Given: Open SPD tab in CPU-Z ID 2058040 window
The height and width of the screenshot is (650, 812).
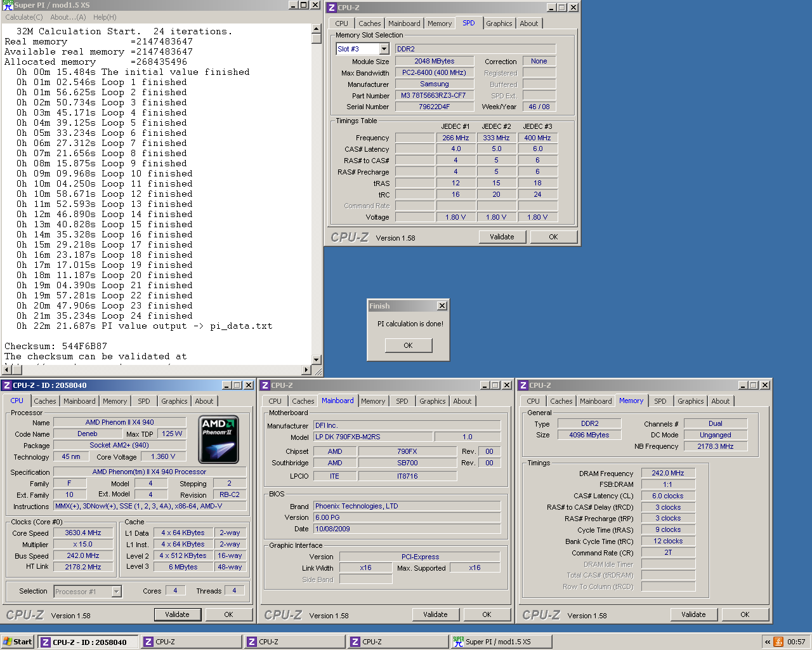Looking at the screenshot, I should [144, 401].
